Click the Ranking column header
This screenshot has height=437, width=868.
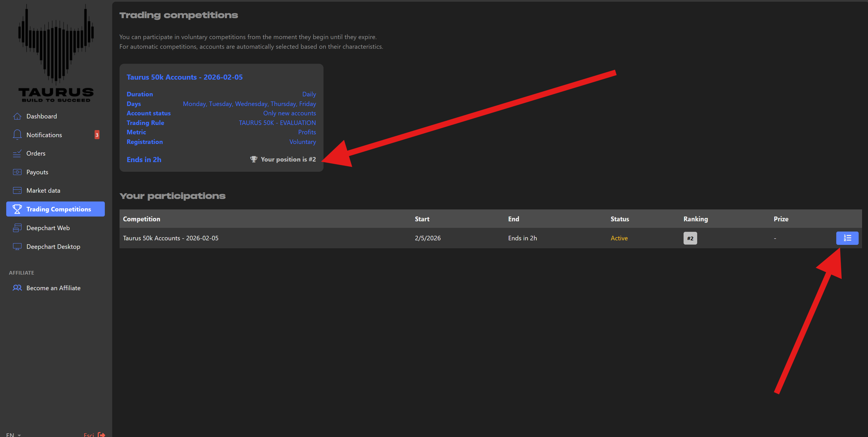click(695, 219)
